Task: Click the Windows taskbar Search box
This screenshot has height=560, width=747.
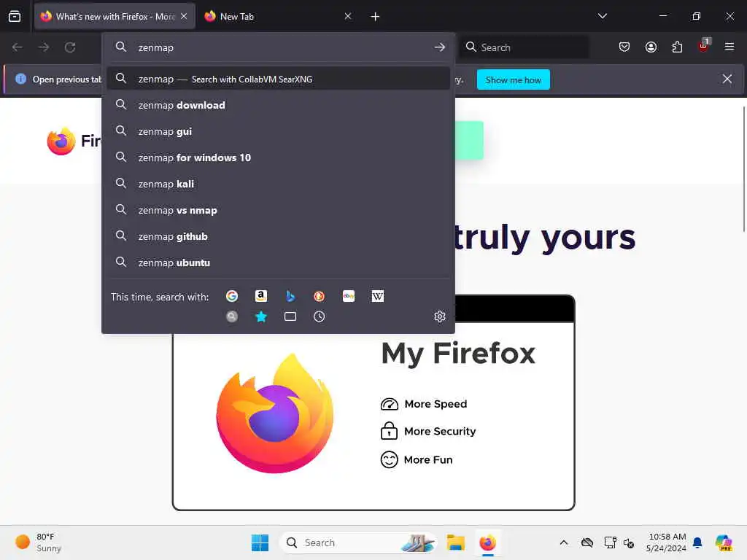Action: pos(357,542)
